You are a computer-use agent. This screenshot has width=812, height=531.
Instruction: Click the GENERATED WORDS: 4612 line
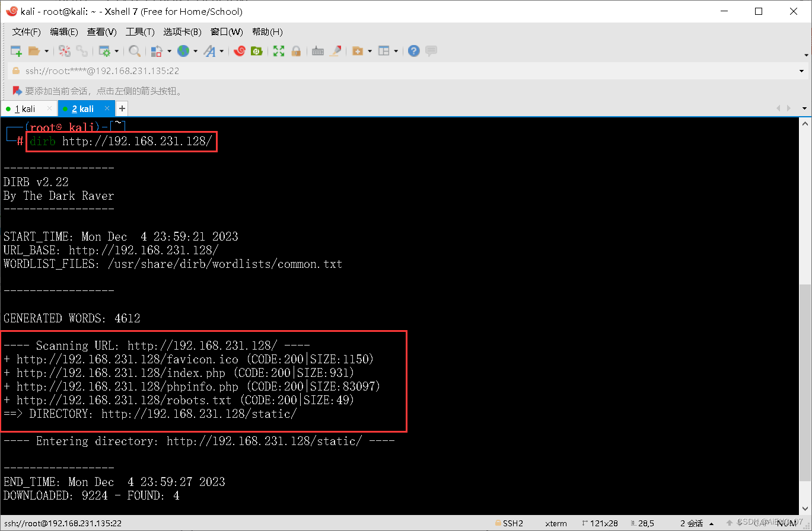[x=72, y=318]
